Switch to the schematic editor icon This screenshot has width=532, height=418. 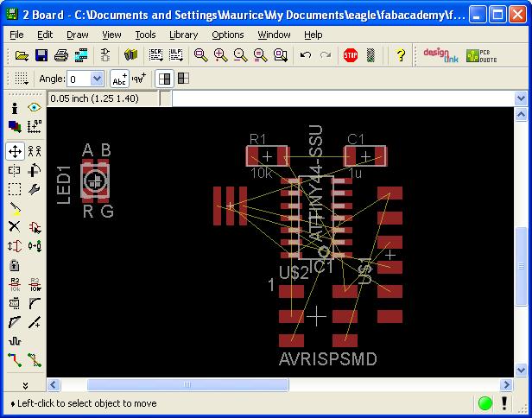(x=105, y=54)
